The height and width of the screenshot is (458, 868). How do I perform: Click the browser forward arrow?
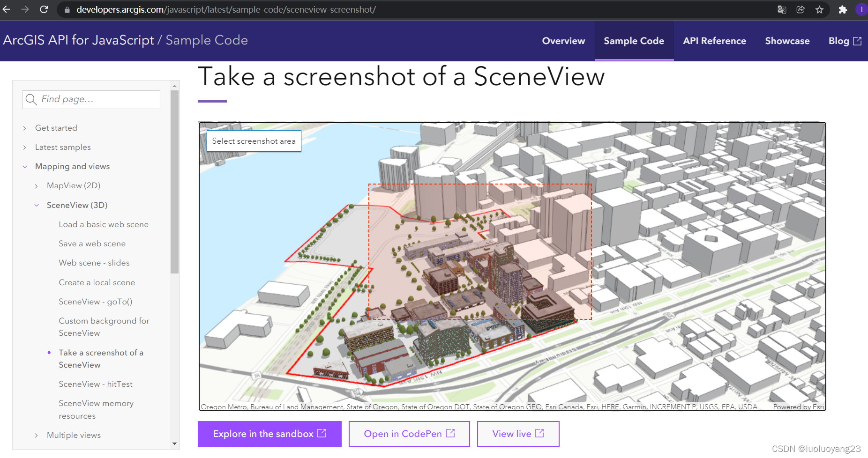pyautogui.click(x=25, y=9)
